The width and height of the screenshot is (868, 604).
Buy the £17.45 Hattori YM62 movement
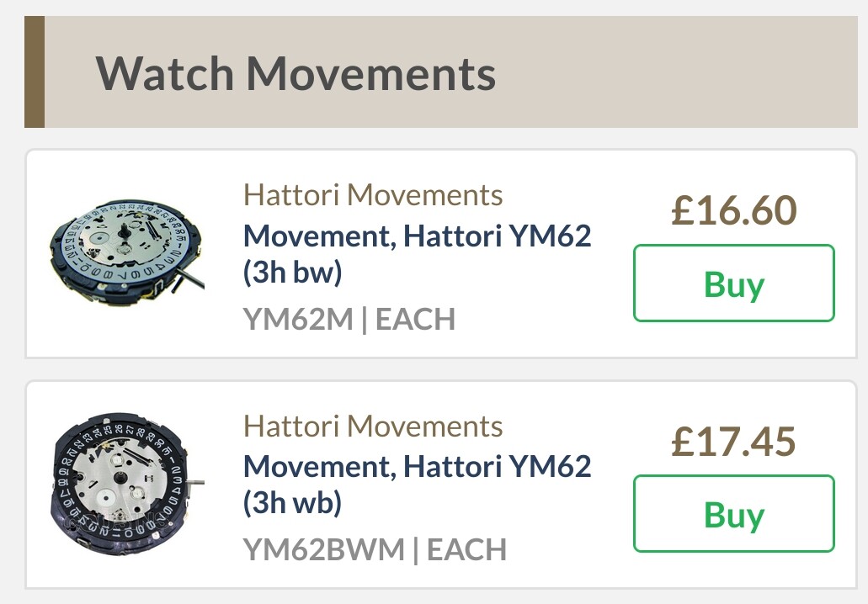pos(733,513)
